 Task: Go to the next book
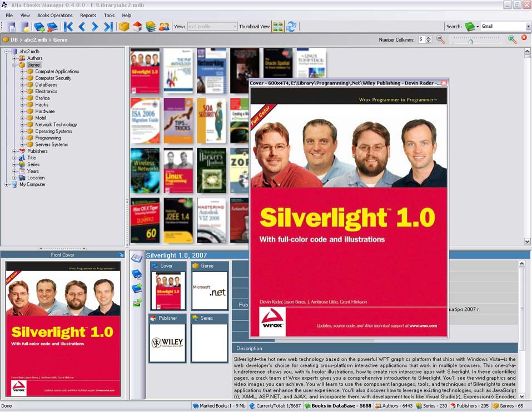95,27
